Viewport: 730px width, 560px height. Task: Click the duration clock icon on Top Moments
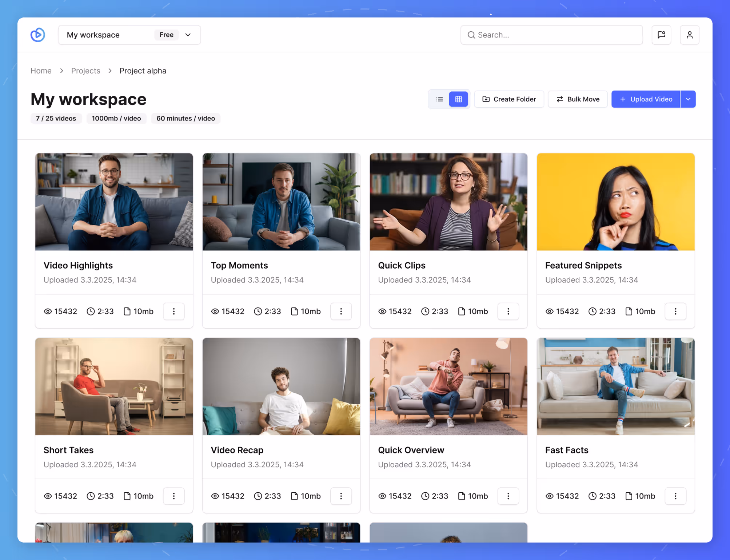[258, 311]
